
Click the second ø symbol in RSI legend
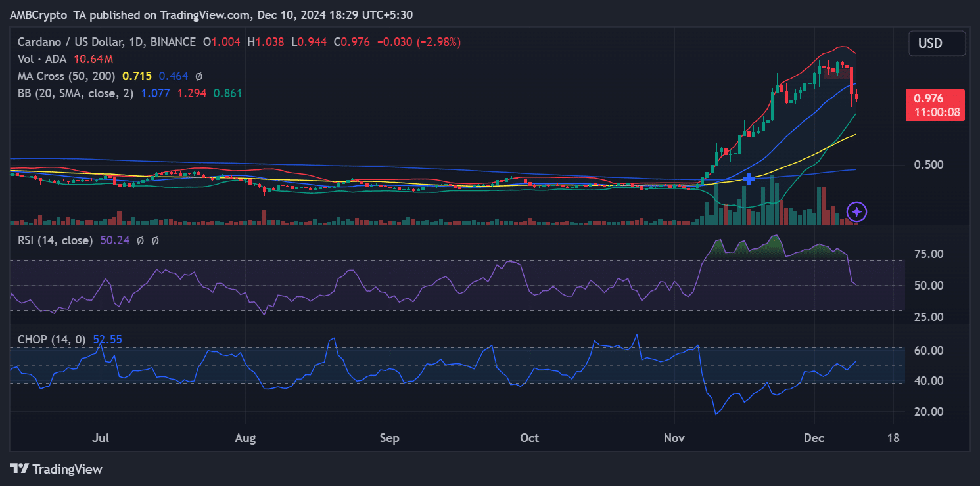click(155, 240)
